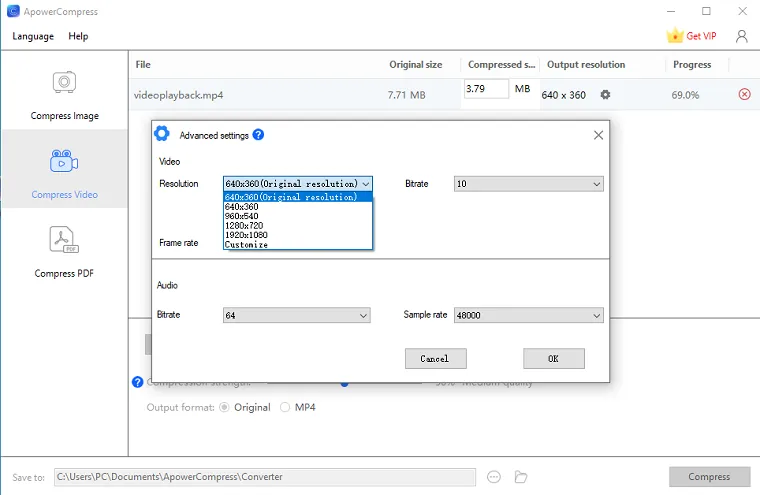Viewport: 760px width, 495px height.
Task: Edit the compressed size field 3.79
Action: pyautogui.click(x=486, y=89)
